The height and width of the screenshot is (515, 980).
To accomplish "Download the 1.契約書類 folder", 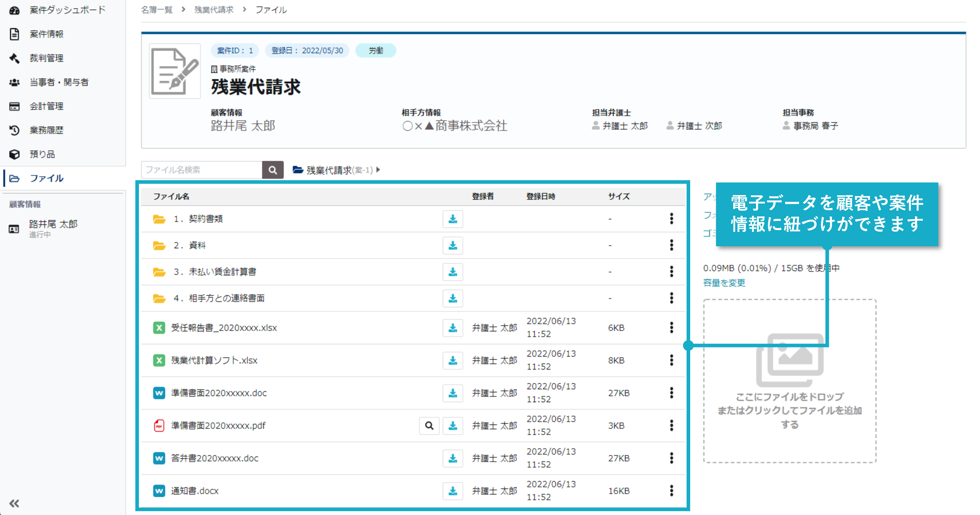I will [x=453, y=219].
